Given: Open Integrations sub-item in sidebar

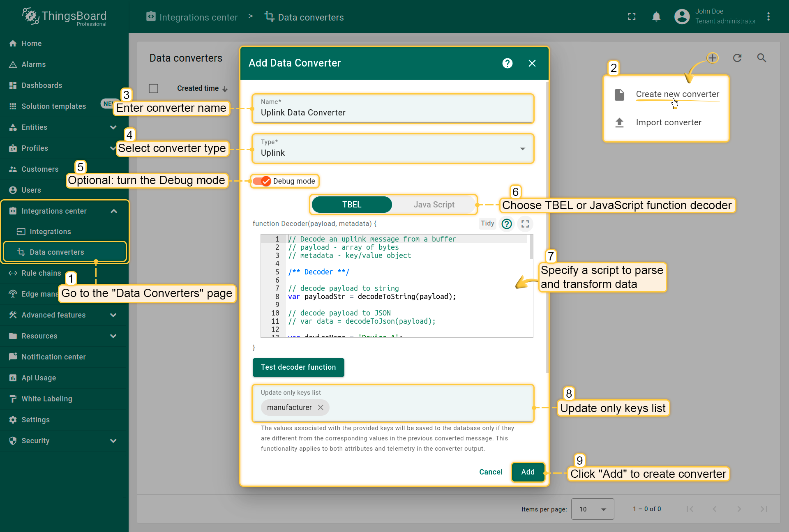Looking at the screenshot, I should 64,232.
